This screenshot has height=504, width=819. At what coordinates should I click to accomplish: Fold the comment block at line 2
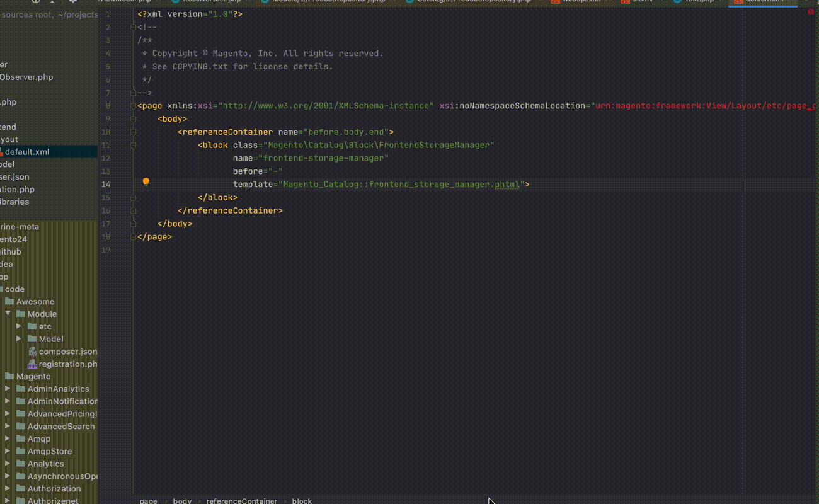[133, 27]
